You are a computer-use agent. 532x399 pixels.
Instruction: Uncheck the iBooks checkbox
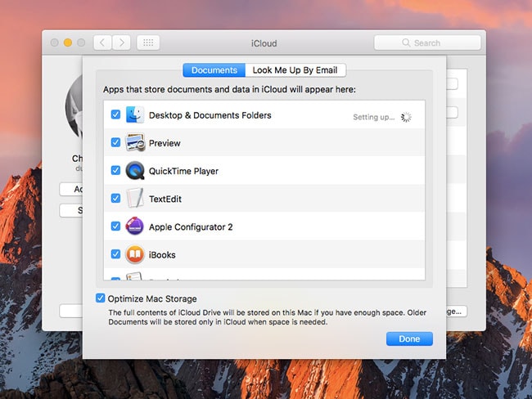[x=115, y=254]
